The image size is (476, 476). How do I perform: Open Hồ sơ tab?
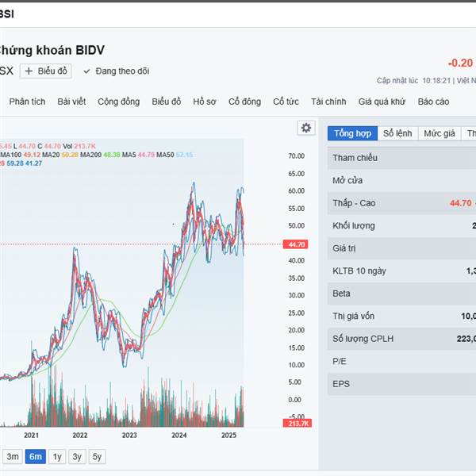point(205,102)
